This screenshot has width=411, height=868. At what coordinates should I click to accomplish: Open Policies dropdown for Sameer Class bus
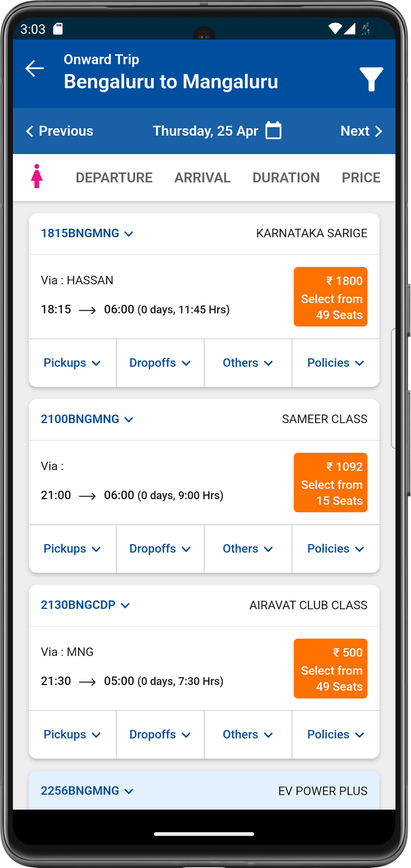(336, 549)
